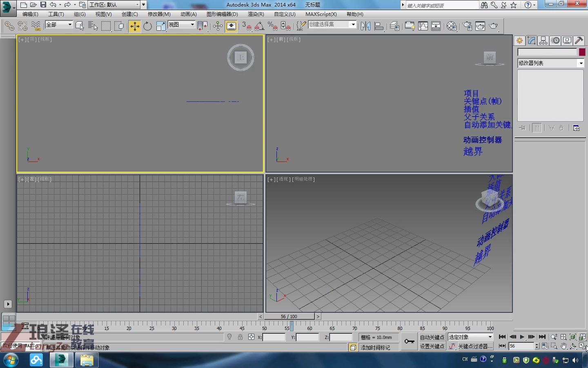Toggle Spinner Snap

(286, 26)
